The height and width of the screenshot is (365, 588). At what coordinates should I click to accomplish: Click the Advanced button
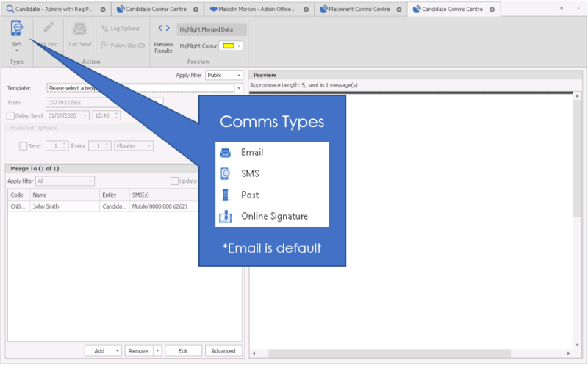point(223,351)
